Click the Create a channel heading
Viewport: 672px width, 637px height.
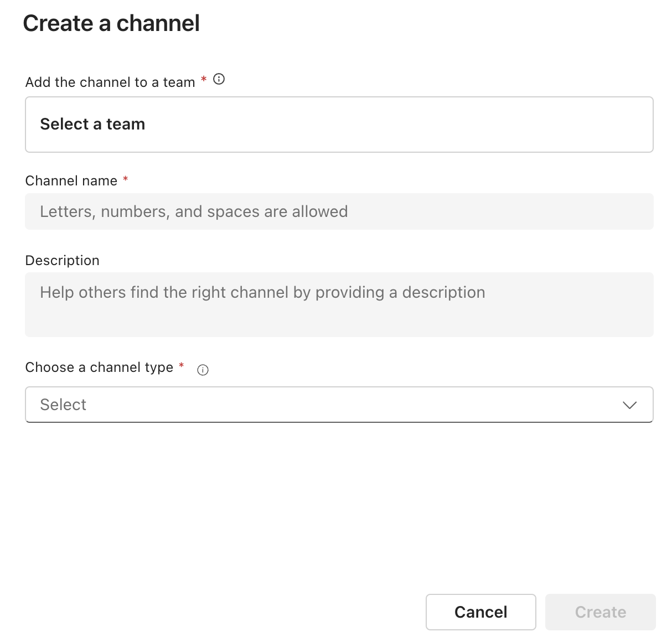111,23
